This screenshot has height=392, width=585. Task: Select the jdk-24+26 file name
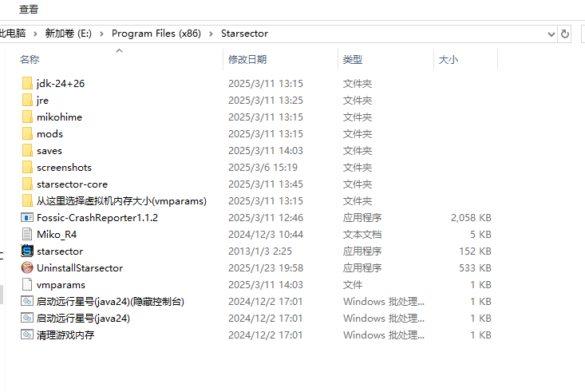[61, 83]
